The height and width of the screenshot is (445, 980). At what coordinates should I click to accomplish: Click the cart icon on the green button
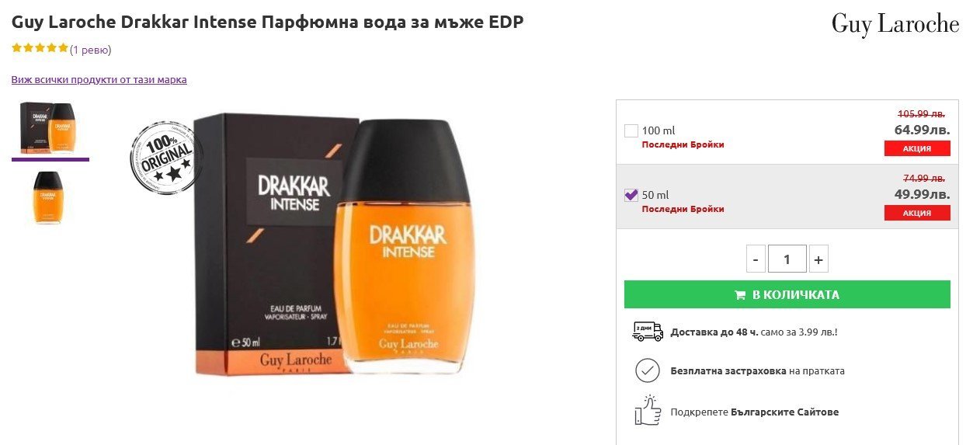[x=741, y=295]
